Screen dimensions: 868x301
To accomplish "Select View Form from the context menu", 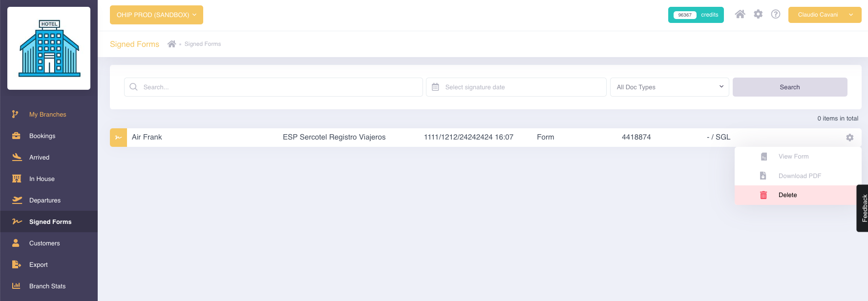I will tap(793, 157).
